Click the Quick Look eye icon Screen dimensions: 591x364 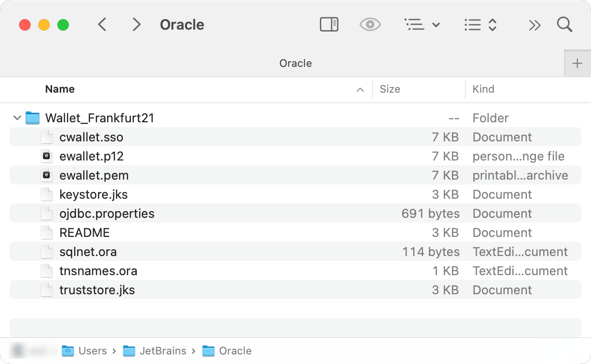[x=370, y=25]
